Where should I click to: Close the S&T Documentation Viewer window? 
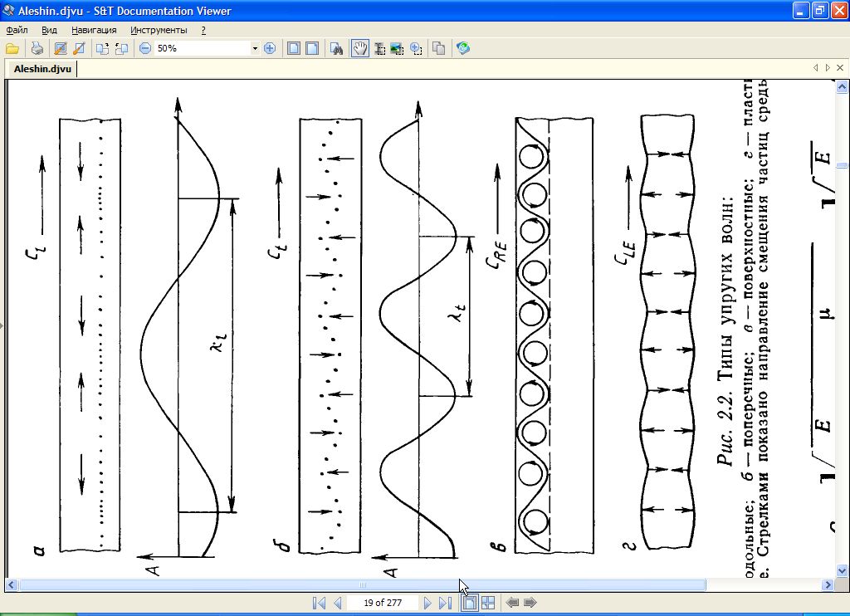(x=838, y=10)
